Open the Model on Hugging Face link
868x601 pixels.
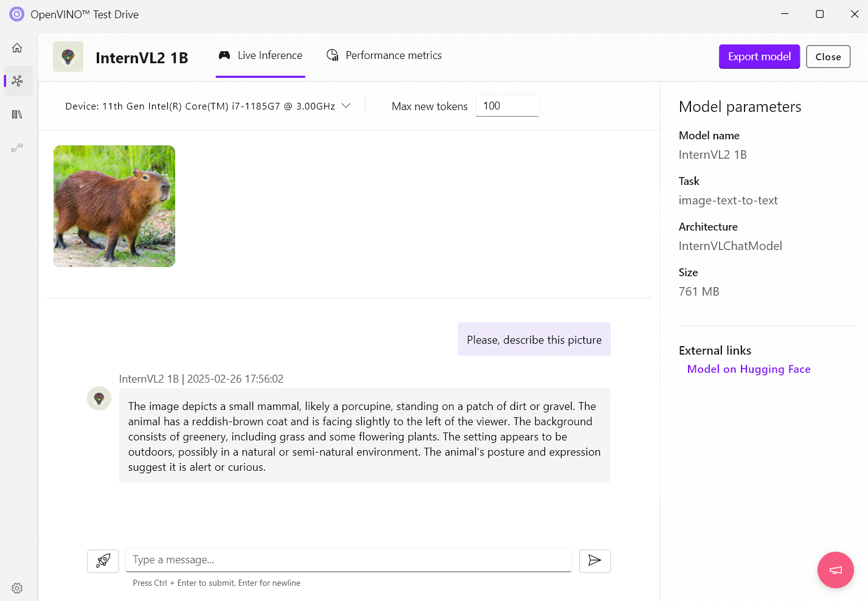pos(749,369)
